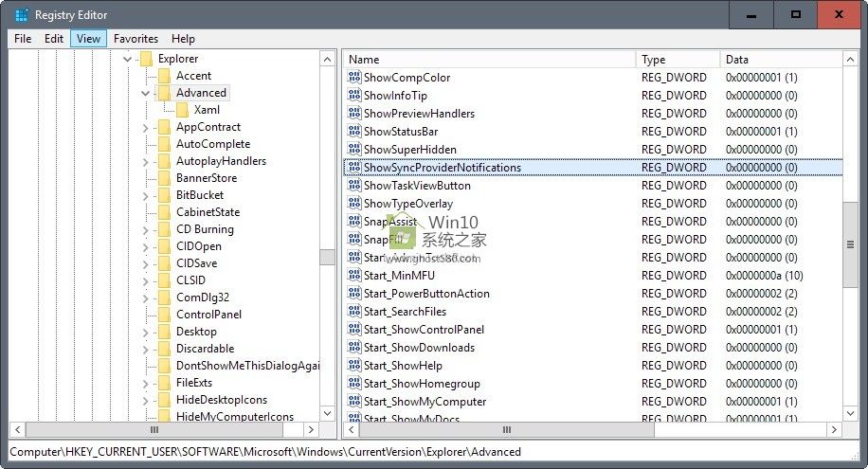Click the DWORD icon beside ShowSyncProviderNotifications
The height and width of the screenshot is (469, 868).
click(x=354, y=167)
